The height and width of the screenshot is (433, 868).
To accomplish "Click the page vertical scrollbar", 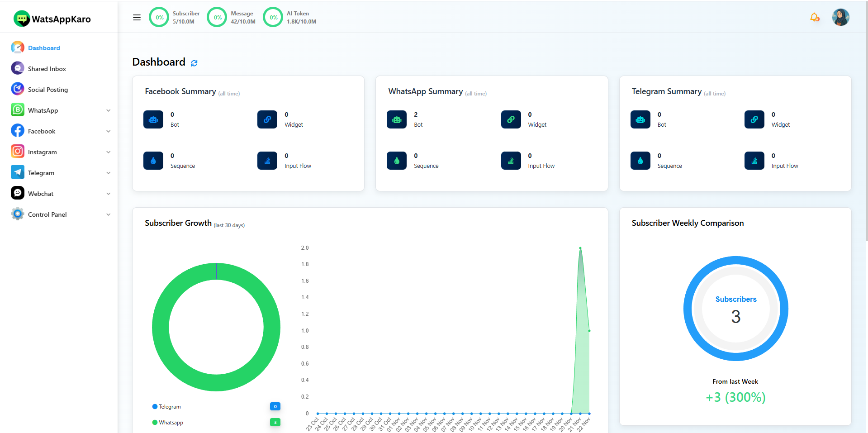I will coord(866,121).
